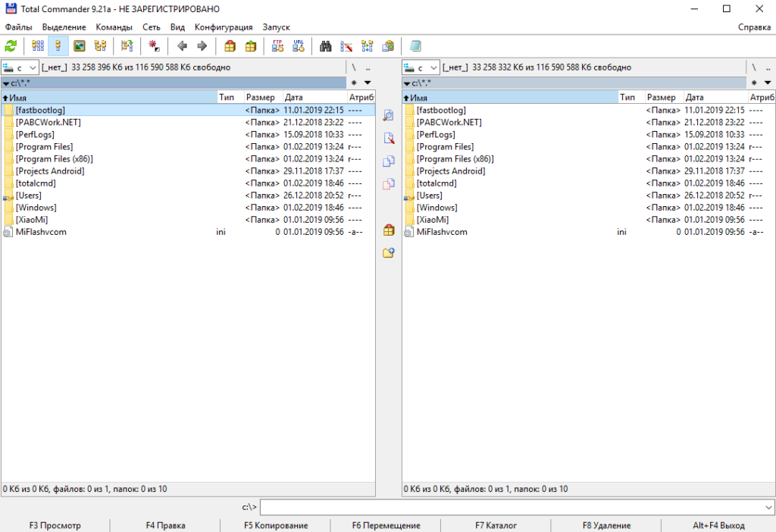Select [XiaoMi] folder in right panel
776x532 pixels.
click(x=588, y=219)
